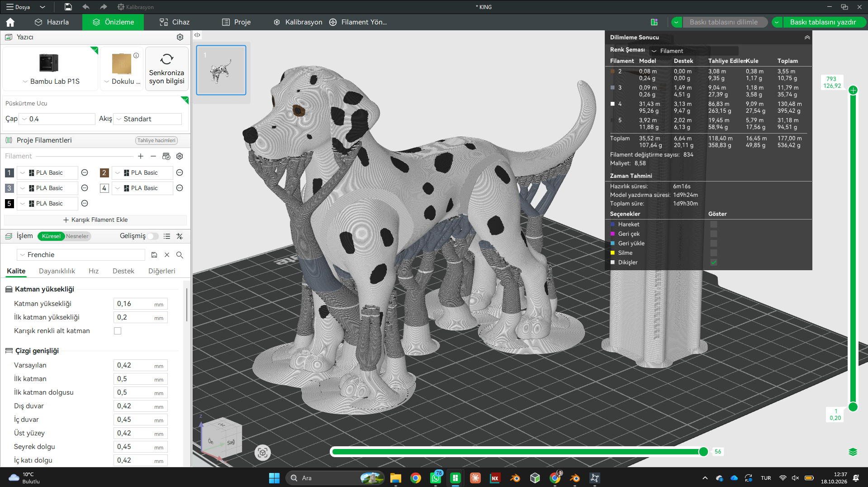
Task: Toggle Dikişler visibility checkbox
Action: pos(714,263)
